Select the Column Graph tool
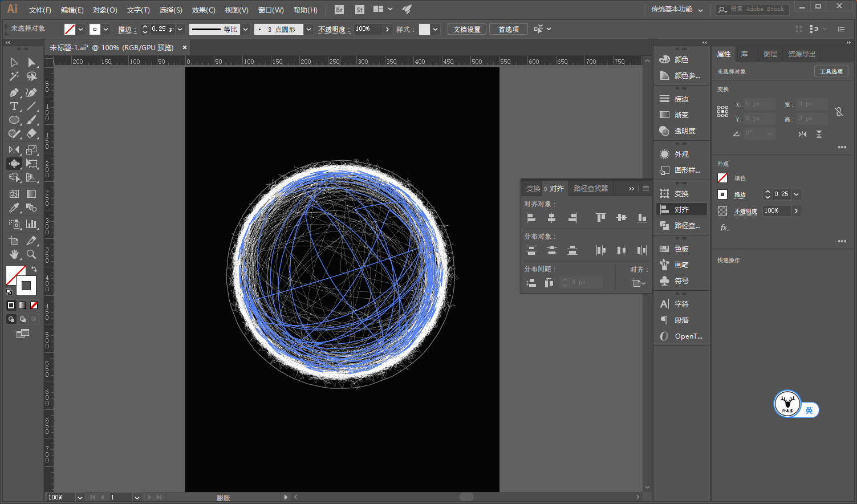The image size is (857, 504). point(31,224)
